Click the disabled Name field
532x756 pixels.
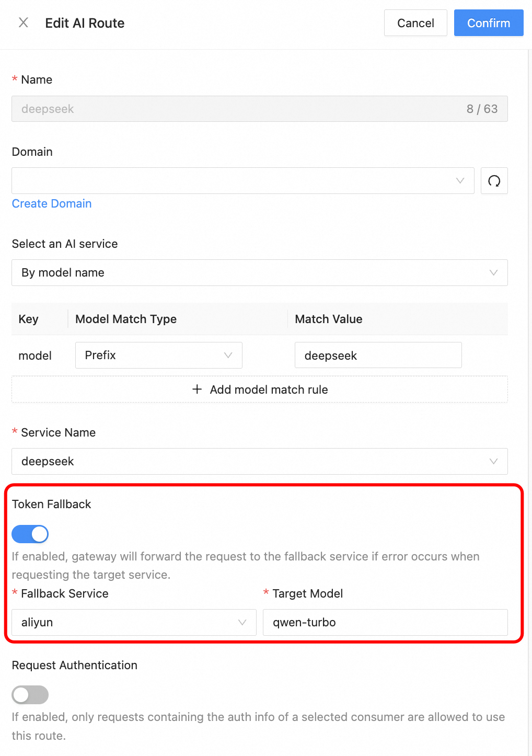(x=240, y=109)
